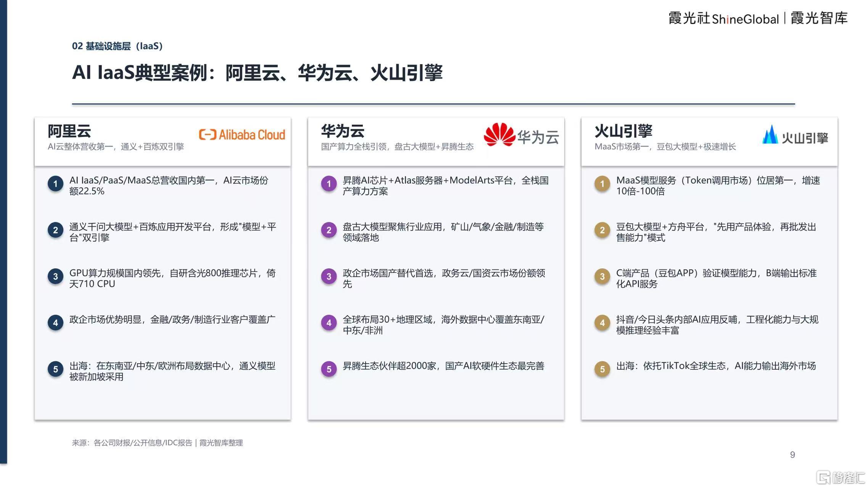The image size is (868, 488).
Task: Click subtitle 国产算力全栈引领，盘古大模型+昇腾生态
Action: point(397,147)
